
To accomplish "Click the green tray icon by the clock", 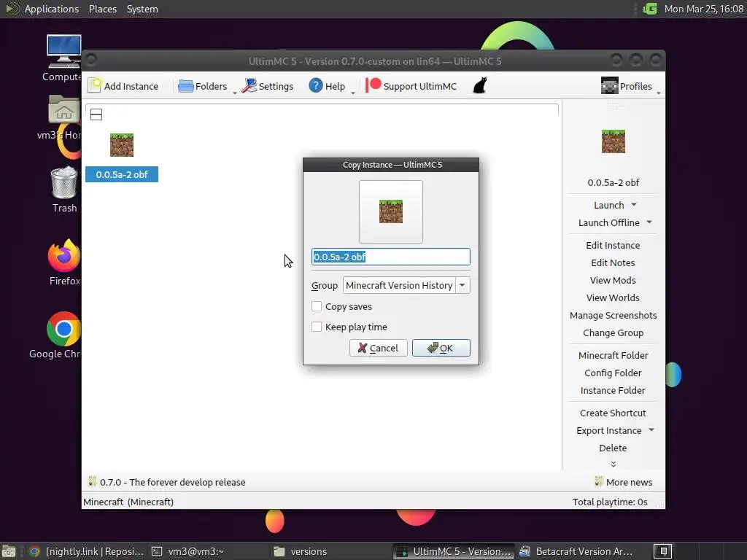I will pos(650,9).
